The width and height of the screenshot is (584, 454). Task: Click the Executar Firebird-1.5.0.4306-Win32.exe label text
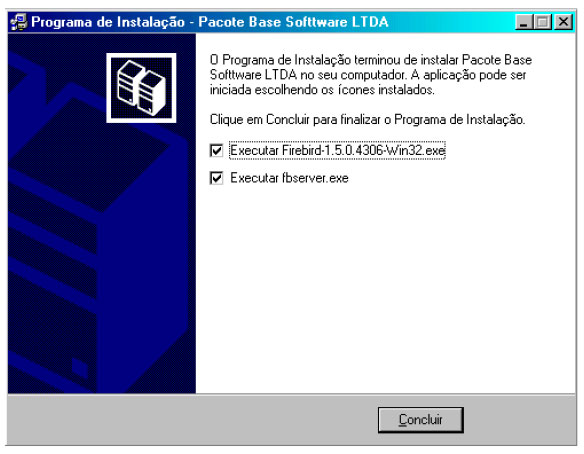click(337, 150)
